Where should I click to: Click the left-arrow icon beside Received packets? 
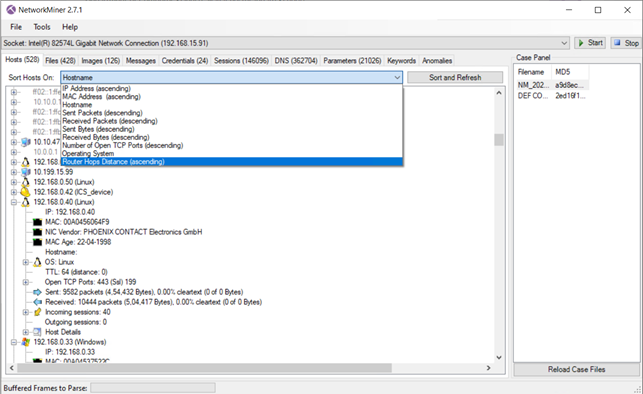click(37, 302)
